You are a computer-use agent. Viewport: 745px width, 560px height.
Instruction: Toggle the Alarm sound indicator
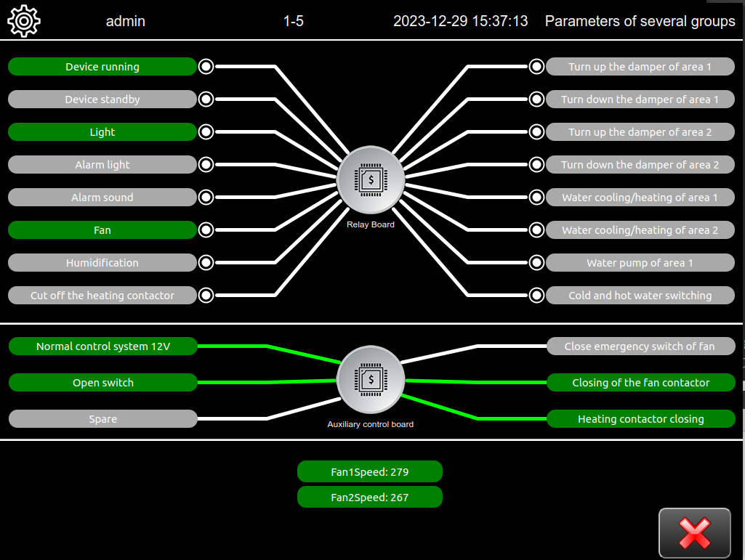[x=102, y=198]
